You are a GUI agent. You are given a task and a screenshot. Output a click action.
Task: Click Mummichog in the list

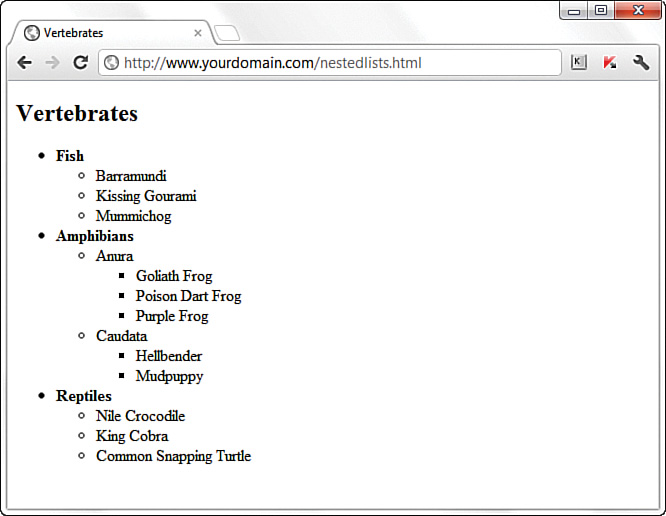(133, 216)
